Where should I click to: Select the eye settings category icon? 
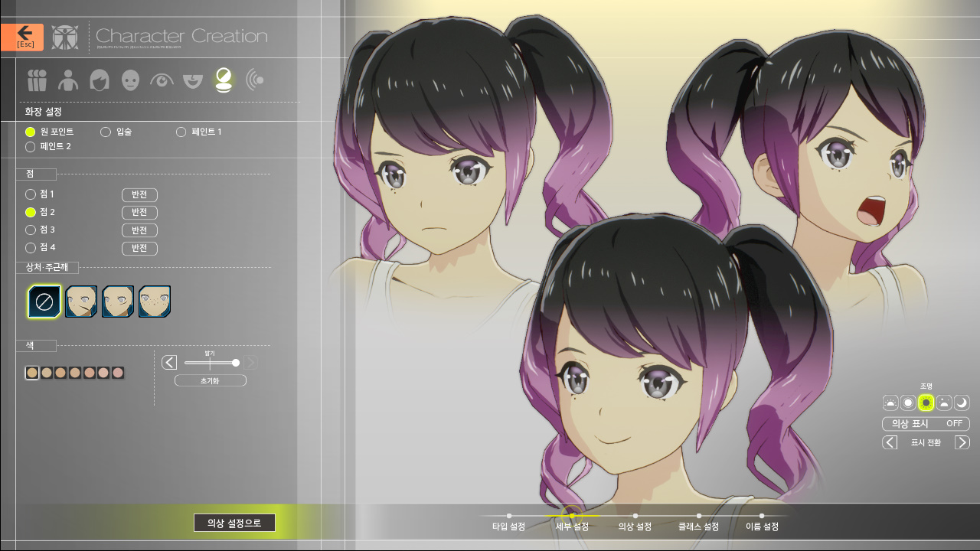point(162,80)
